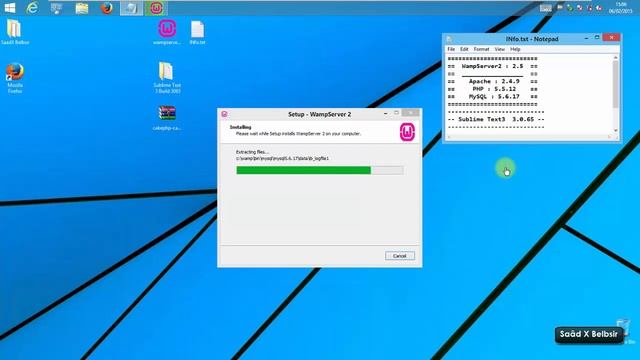
Task: Click the 'Apache : 2.4.9' line in Notepad
Action: (x=492, y=81)
